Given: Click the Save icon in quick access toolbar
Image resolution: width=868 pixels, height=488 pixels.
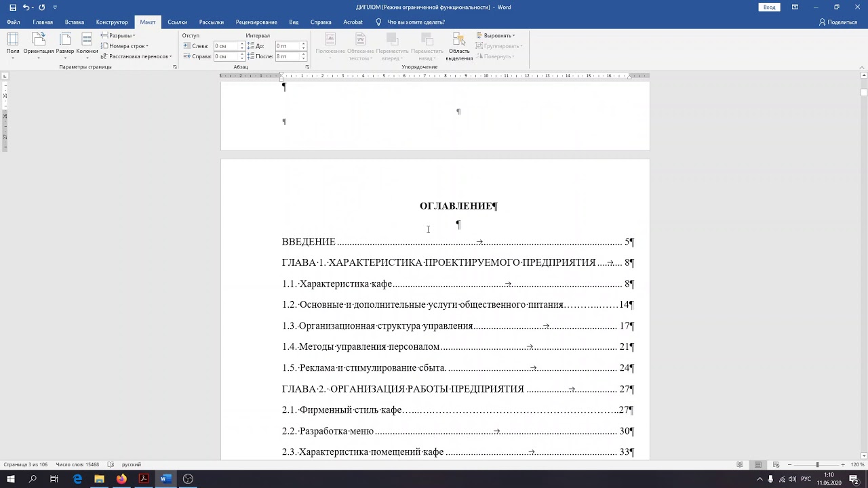Looking at the screenshot, I should (x=13, y=7).
